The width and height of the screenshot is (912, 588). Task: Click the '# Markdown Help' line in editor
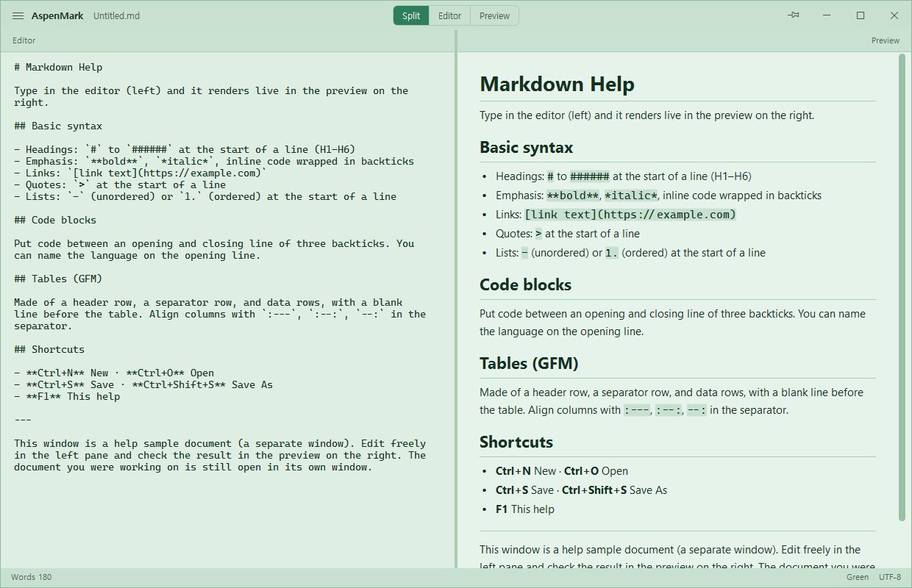(58, 68)
